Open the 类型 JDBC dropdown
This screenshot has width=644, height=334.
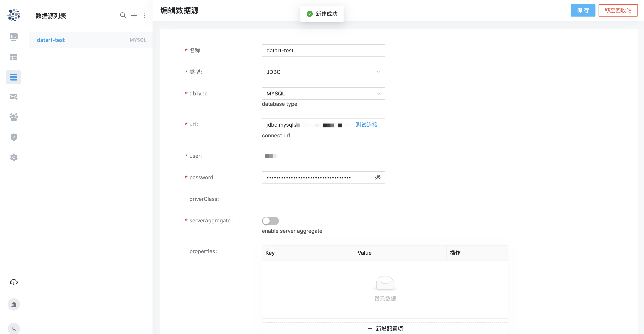coord(323,72)
